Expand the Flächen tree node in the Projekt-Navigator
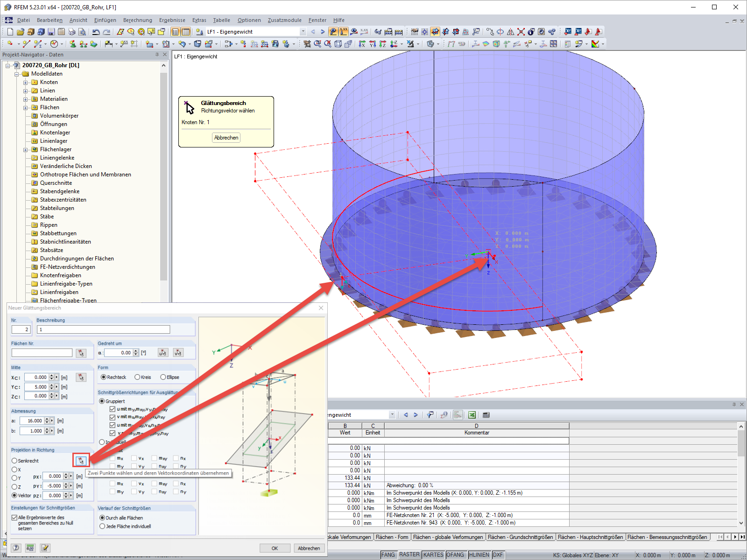The image size is (747, 560). pos(26,107)
